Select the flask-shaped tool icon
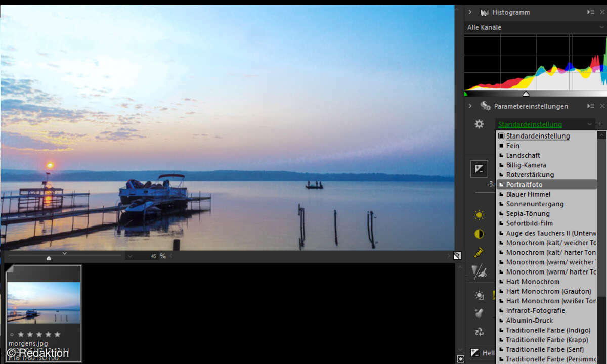Image resolution: width=607 pixels, height=364 pixels. coord(479,313)
